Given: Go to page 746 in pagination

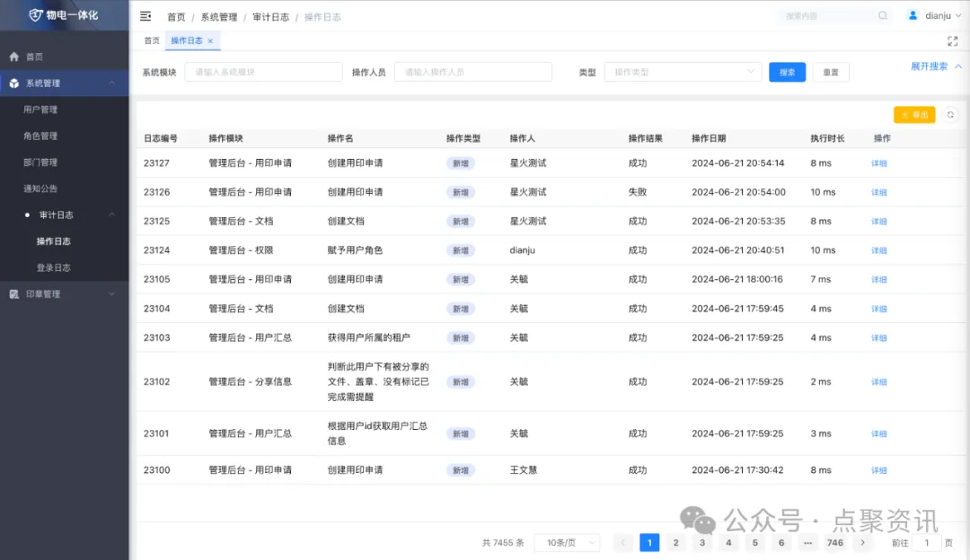Looking at the screenshot, I should pos(834,543).
